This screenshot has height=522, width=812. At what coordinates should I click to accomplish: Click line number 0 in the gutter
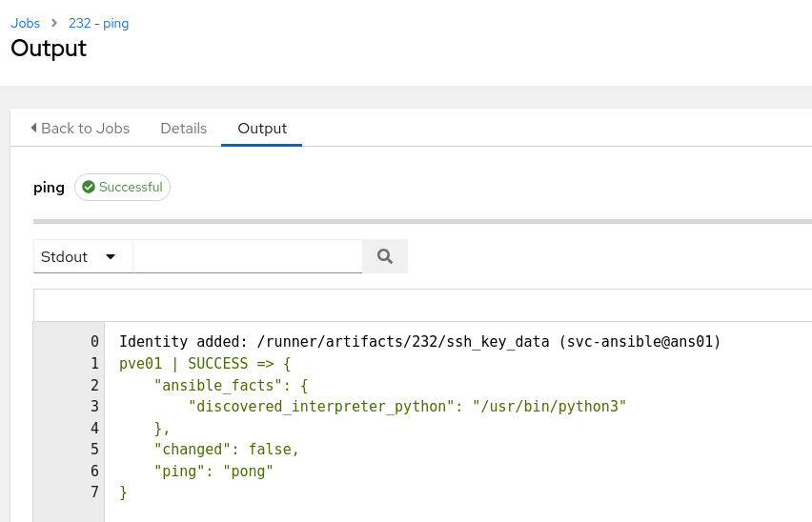(x=93, y=341)
